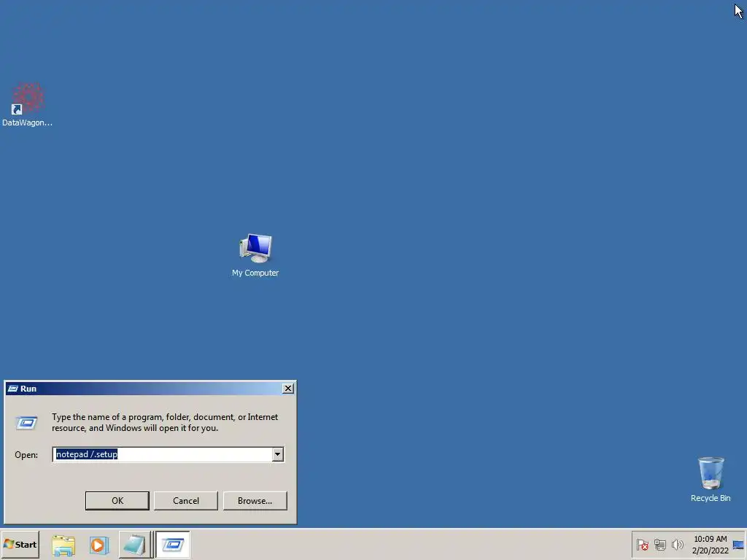The height and width of the screenshot is (560, 747).
Task: Open Windows Explorer from the taskbar
Action: tap(63, 545)
